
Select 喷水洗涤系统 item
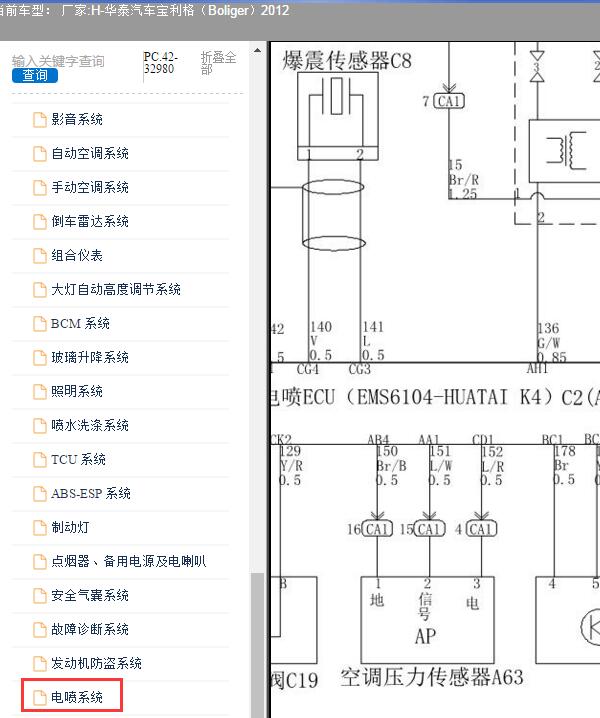[x=90, y=425]
